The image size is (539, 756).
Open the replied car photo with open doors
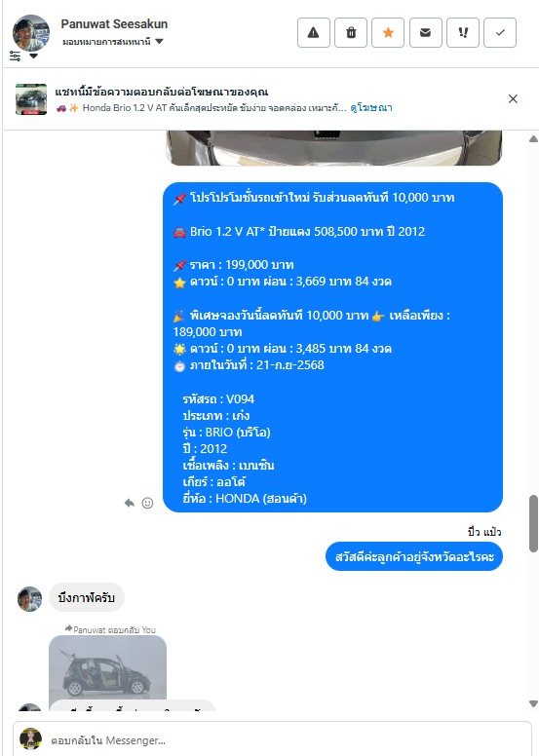(x=107, y=667)
